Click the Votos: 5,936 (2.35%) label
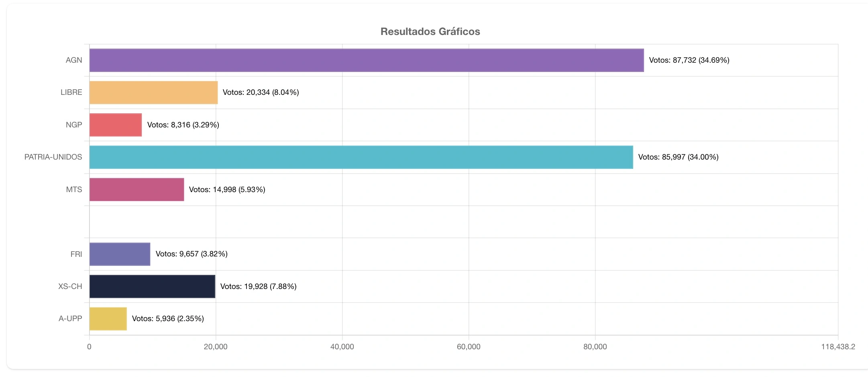The image size is (868, 377). point(168,319)
